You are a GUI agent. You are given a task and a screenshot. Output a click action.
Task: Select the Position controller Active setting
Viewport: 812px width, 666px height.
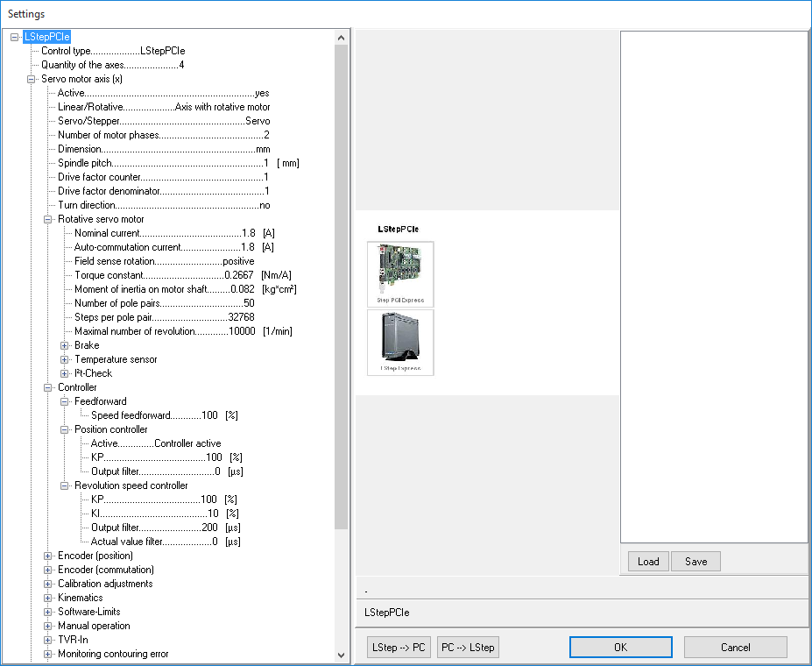click(156, 443)
